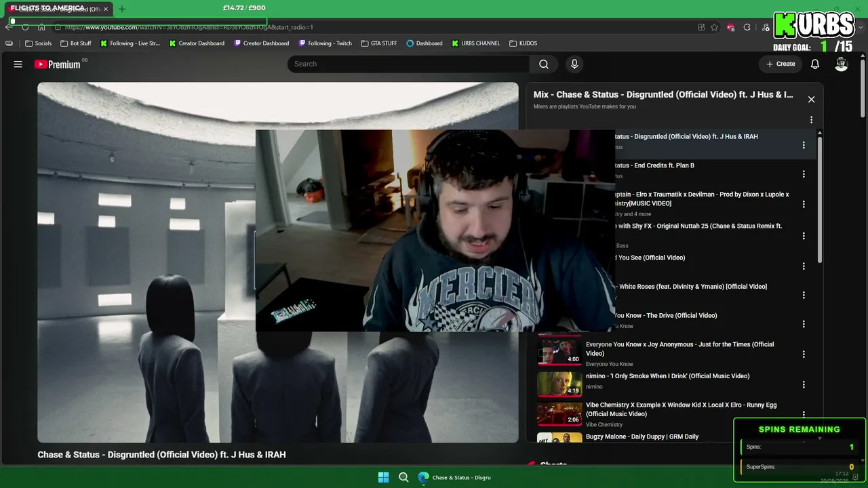Play Vibe Chemistry Runny Egg thumbnail

559,414
